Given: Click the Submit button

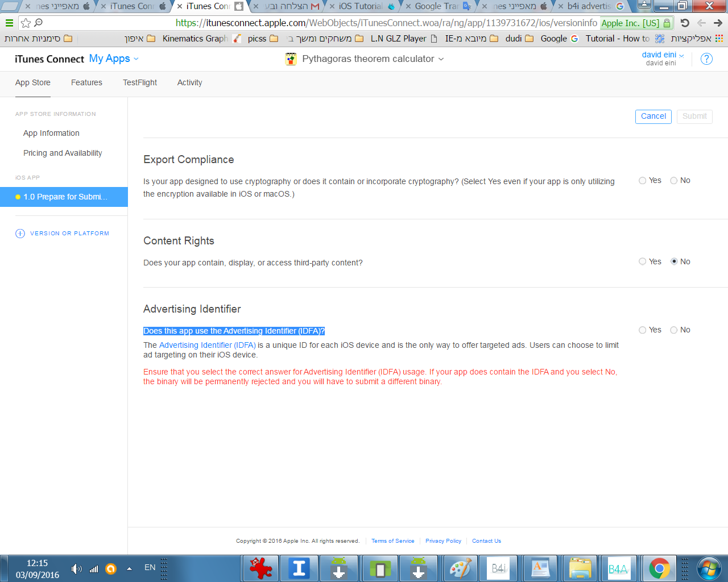Looking at the screenshot, I should tap(694, 116).
